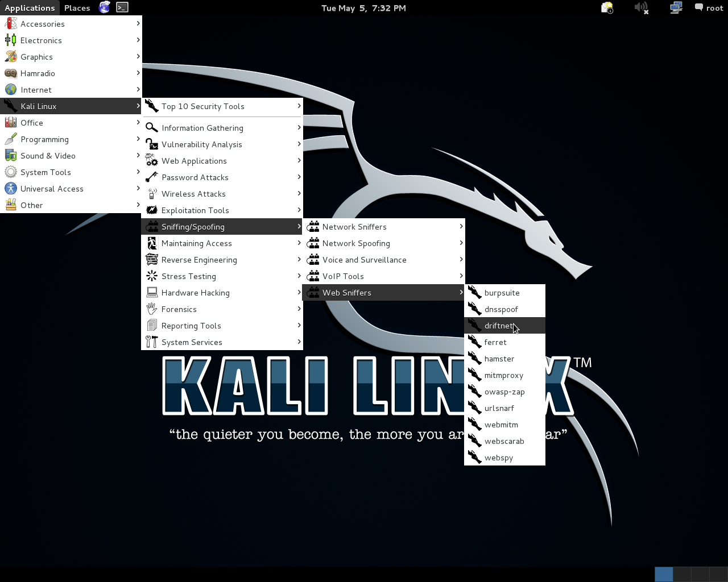This screenshot has width=728, height=582.
Task: Open the Places menu
Action: [x=77, y=8]
